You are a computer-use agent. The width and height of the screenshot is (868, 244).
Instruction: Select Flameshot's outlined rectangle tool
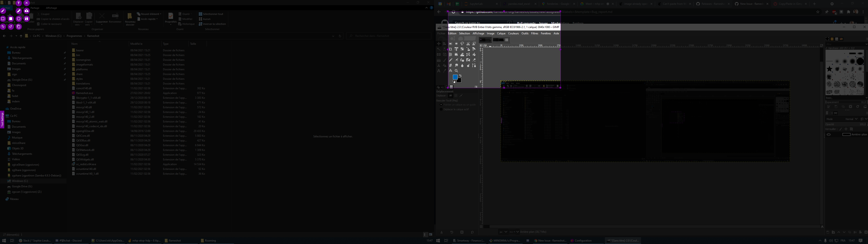[3, 19]
